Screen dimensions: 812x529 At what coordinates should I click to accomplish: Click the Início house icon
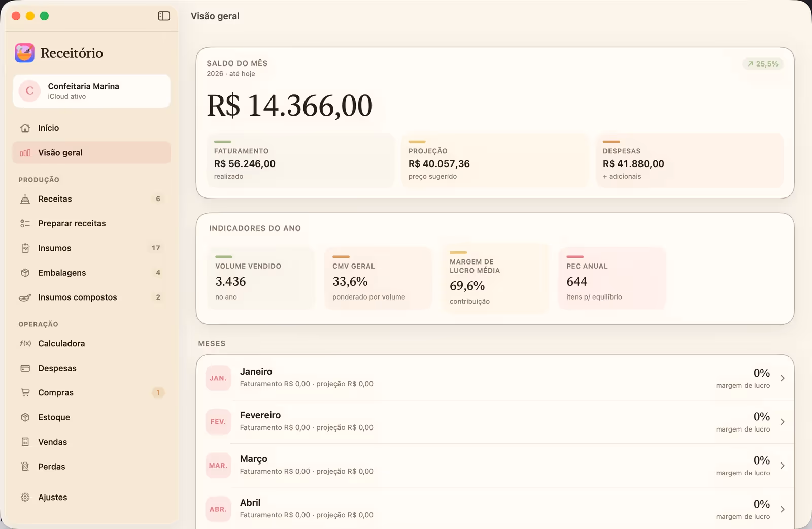(25, 128)
